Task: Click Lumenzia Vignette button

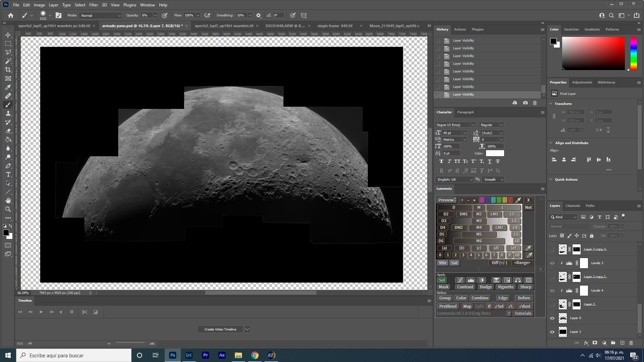Action: pos(505,287)
